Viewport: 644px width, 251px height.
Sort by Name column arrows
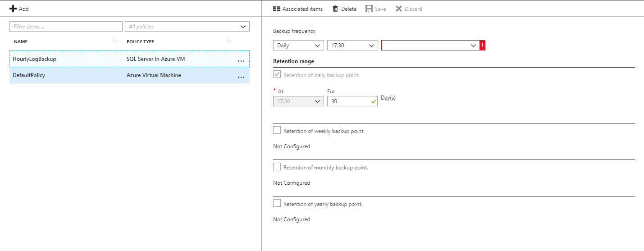[x=116, y=41]
